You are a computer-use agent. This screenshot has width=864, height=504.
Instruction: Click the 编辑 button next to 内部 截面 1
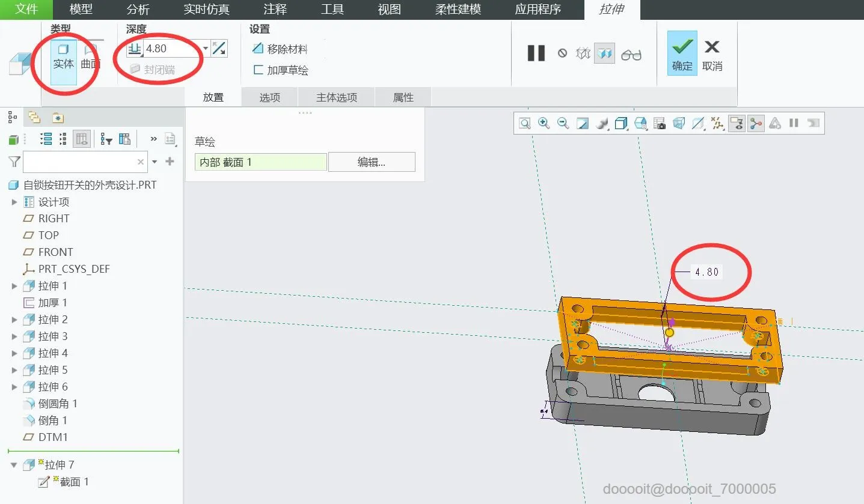pyautogui.click(x=371, y=162)
